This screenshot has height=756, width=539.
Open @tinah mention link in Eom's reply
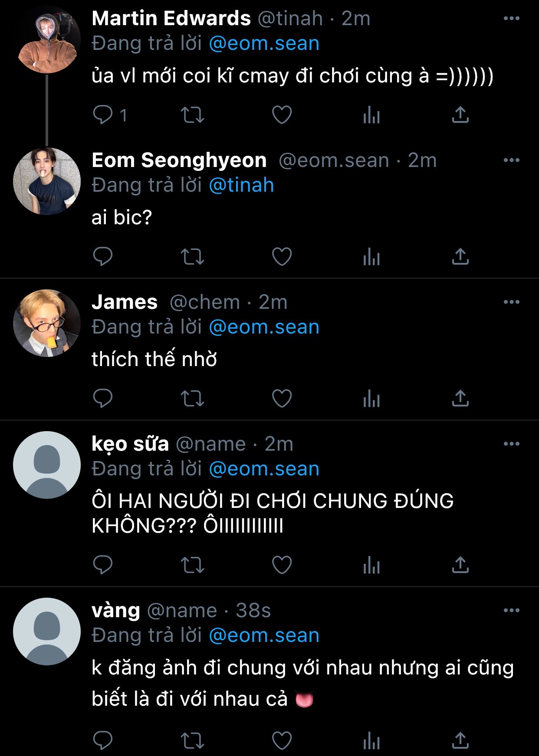pyautogui.click(x=241, y=186)
